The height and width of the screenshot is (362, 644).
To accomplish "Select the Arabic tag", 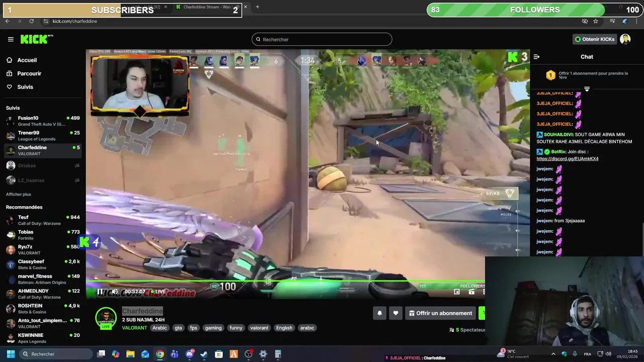I will click(x=159, y=328).
